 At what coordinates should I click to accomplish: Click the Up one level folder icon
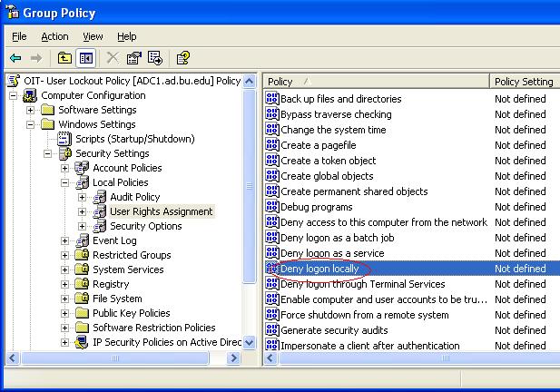click(64, 58)
